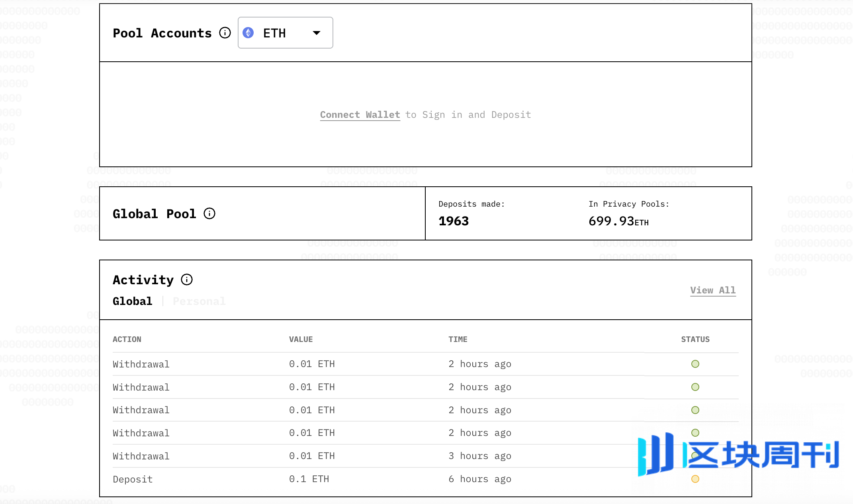Click green status dot of second withdrawal
This screenshot has width=853, height=504.
tap(695, 387)
